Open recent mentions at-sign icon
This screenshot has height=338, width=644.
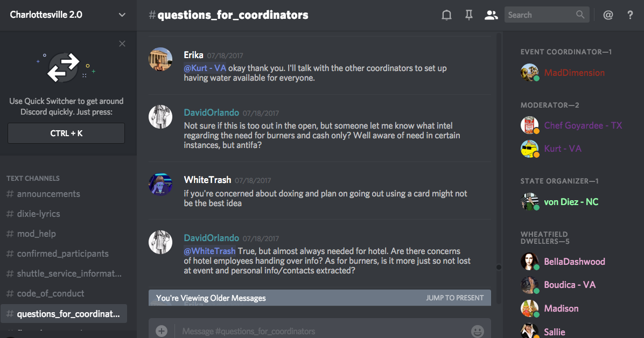pos(608,15)
